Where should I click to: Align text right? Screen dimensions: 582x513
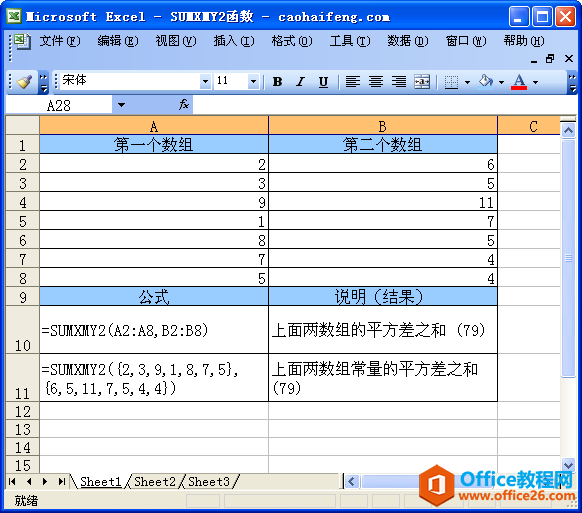pos(399,81)
